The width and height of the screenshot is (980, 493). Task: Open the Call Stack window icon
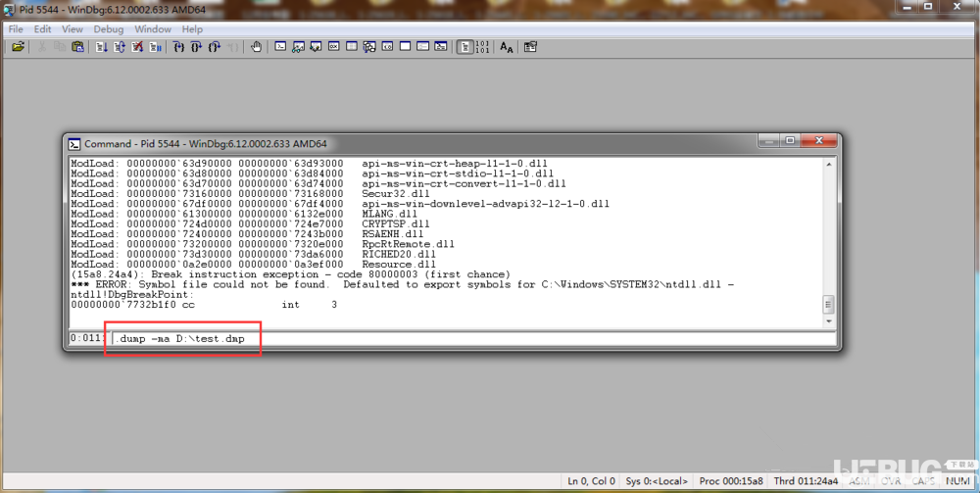(369, 47)
